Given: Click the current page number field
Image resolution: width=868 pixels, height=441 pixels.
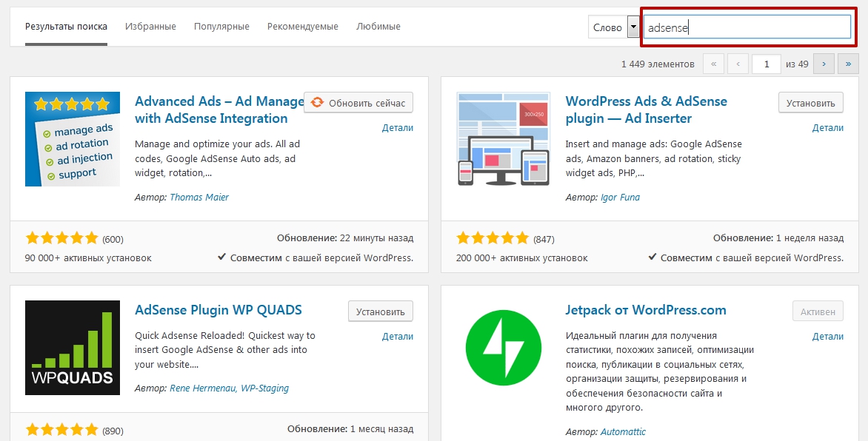Looking at the screenshot, I should click(x=766, y=64).
